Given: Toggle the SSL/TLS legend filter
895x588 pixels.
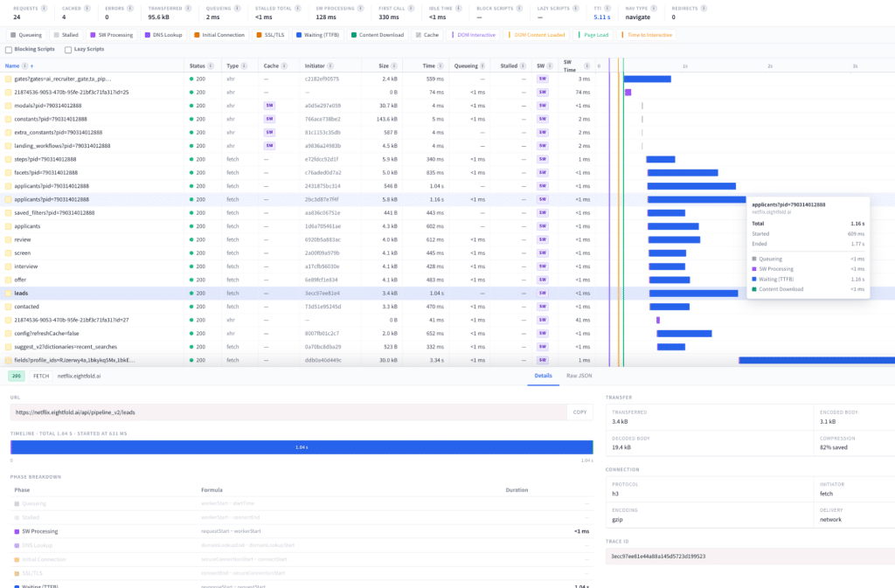Looking at the screenshot, I should (x=271, y=35).
